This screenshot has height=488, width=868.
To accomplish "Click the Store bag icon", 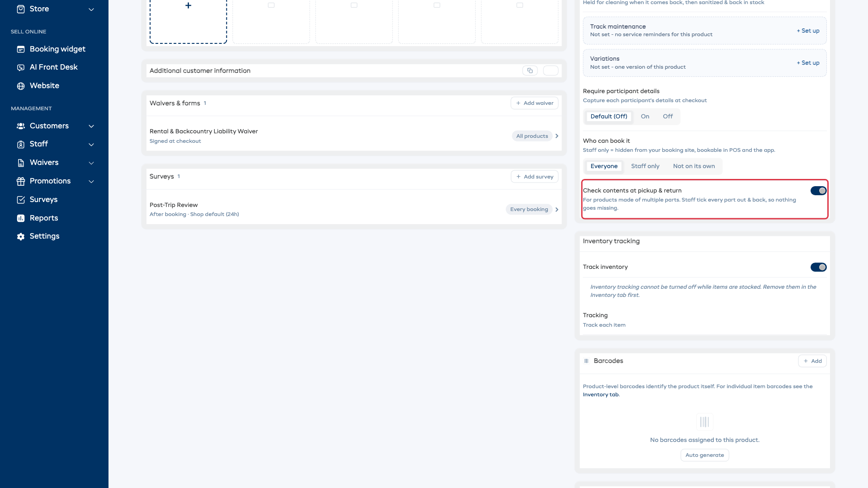I will click(21, 9).
